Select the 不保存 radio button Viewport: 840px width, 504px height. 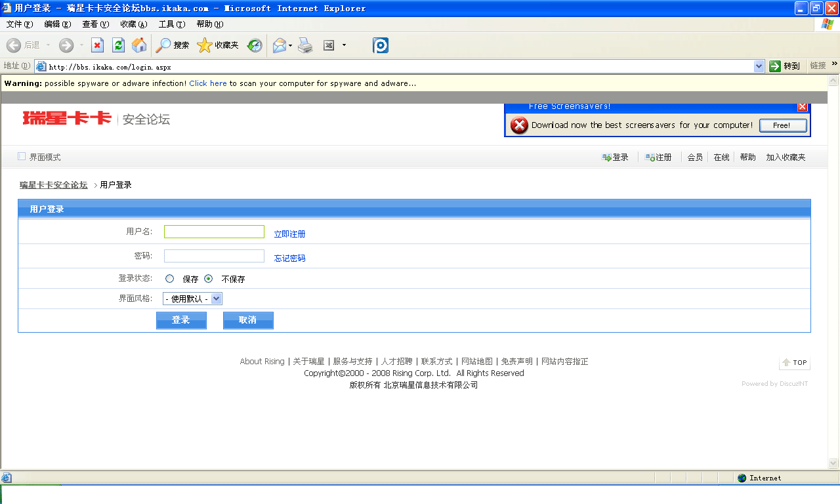coord(209,279)
